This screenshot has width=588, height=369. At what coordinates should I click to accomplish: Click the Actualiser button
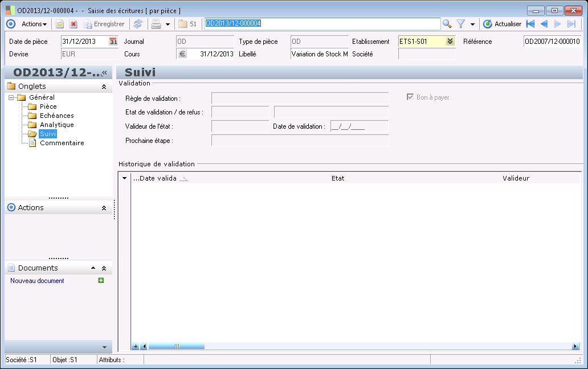point(502,24)
